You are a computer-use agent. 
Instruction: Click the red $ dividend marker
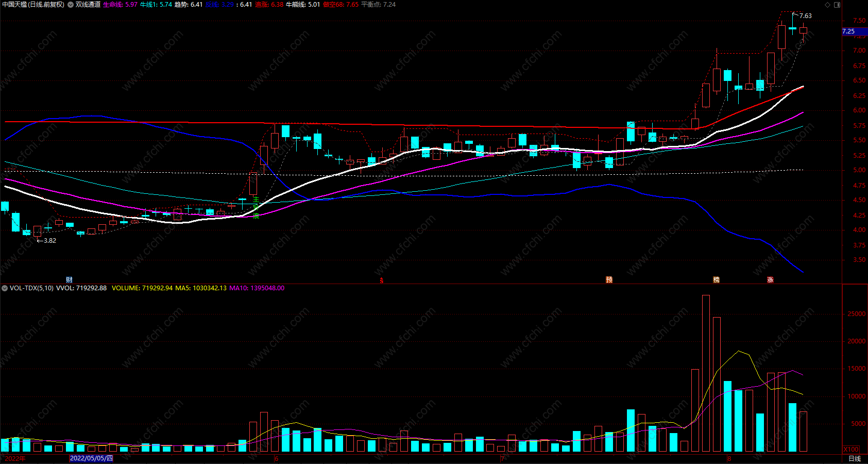click(381, 280)
